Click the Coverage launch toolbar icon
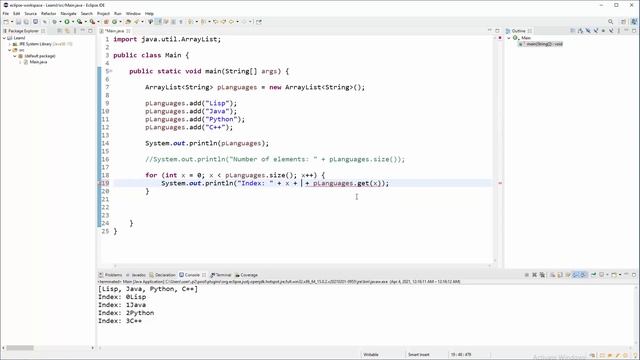Viewport: 640px width, 360px height. [80, 22]
